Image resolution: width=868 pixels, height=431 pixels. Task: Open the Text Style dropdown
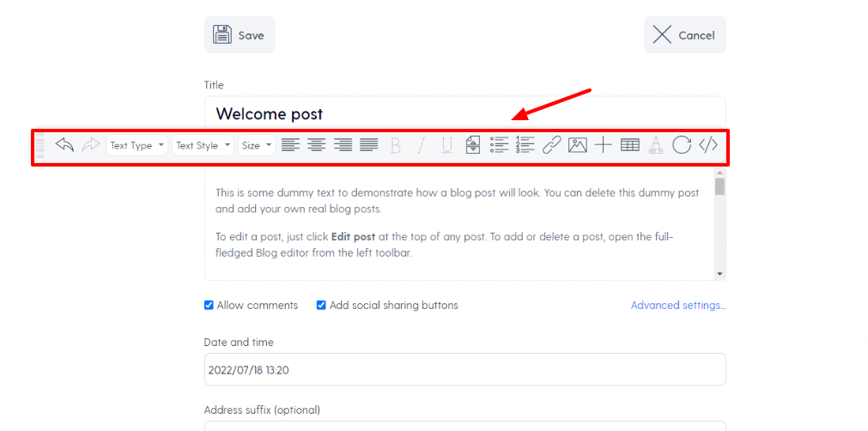pos(203,145)
